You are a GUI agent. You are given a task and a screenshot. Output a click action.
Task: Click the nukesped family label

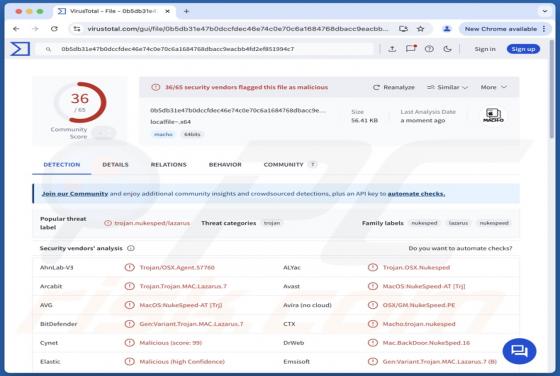424,223
